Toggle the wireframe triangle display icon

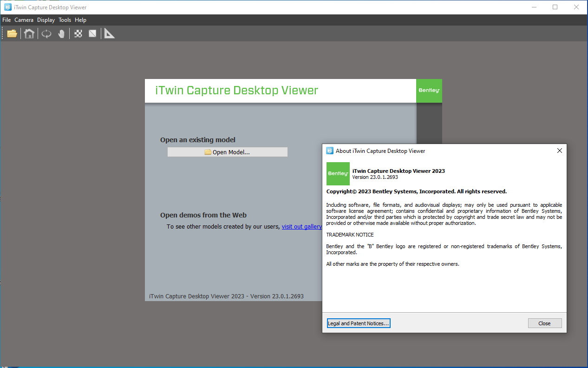pyautogui.click(x=92, y=33)
